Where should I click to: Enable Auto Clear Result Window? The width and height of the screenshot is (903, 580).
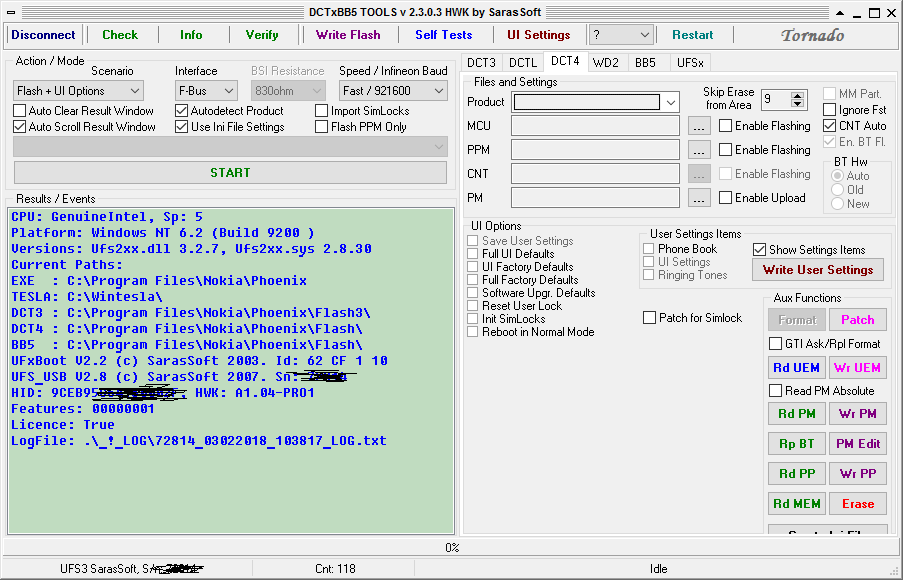[20, 111]
